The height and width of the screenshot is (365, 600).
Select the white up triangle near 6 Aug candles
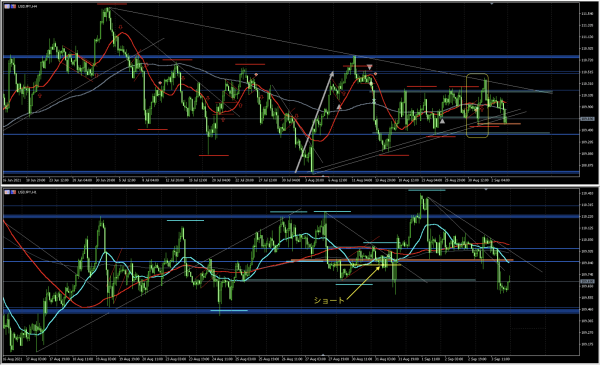pos(339,107)
